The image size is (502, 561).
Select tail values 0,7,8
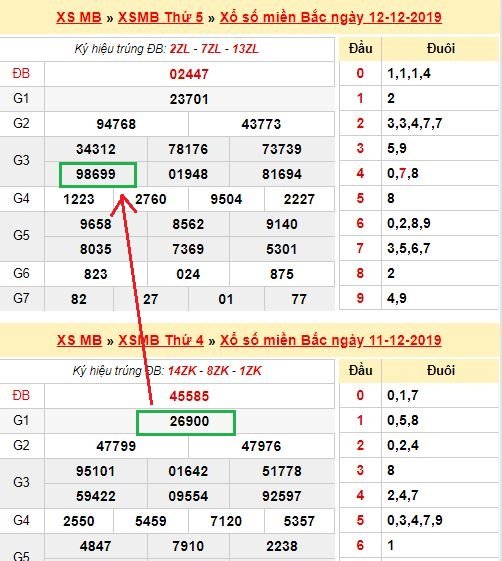(x=403, y=174)
